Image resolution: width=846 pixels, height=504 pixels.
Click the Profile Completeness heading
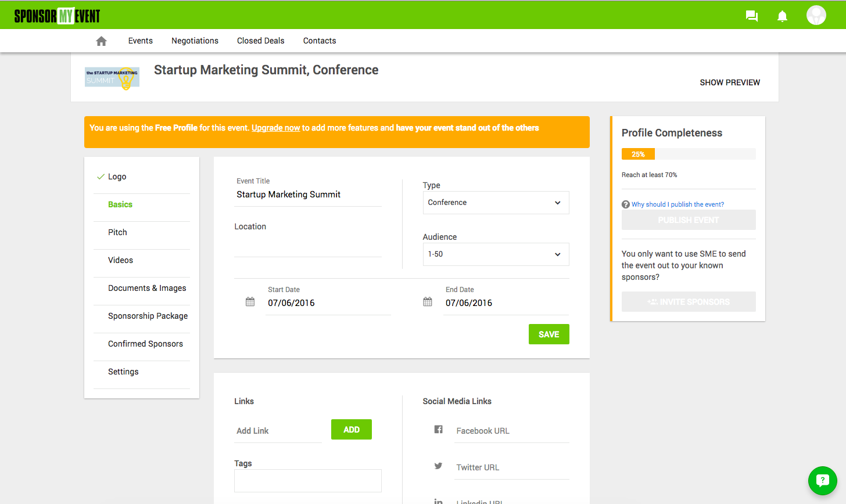pos(672,133)
